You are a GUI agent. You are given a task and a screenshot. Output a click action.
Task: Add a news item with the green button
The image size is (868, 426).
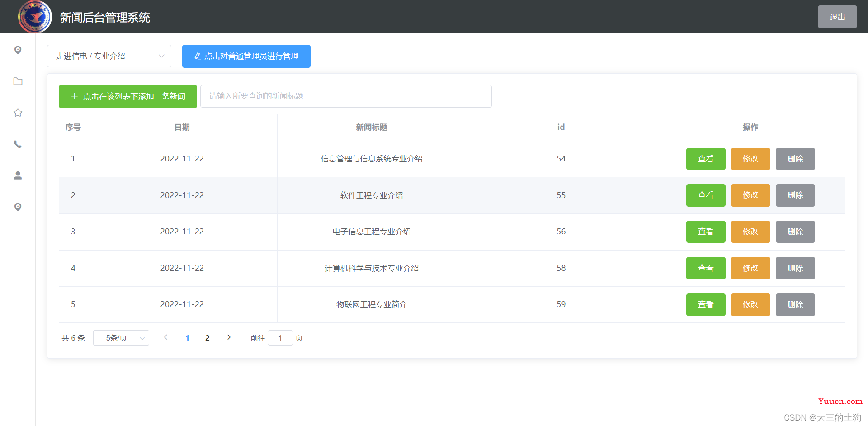(128, 96)
